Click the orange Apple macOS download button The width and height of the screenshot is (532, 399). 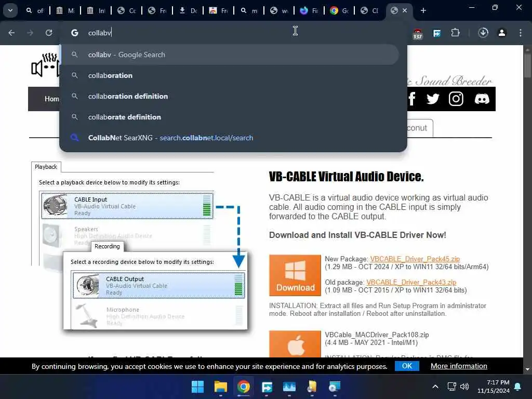coord(295,344)
